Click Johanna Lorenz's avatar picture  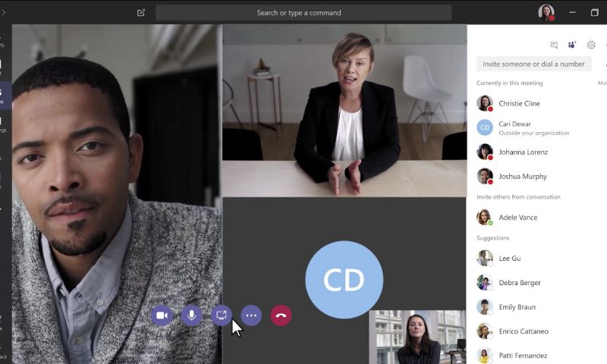[485, 152]
